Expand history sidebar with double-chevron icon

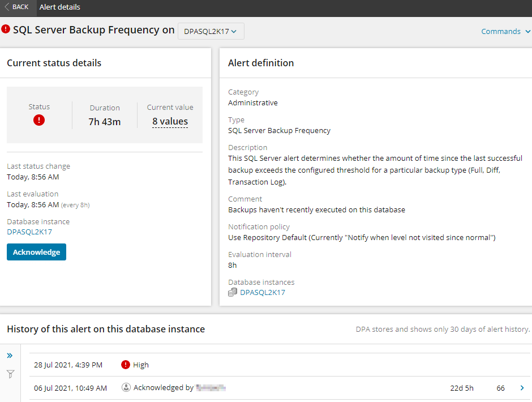pyautogui.click(x=10, y=356)
